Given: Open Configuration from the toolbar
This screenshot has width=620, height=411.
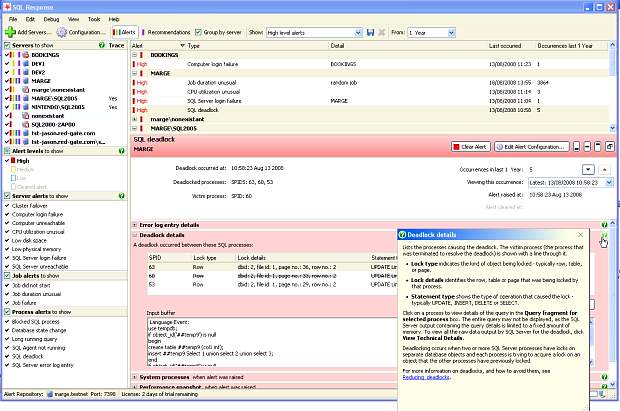Looking at the screenshot, I should (87, 32).
